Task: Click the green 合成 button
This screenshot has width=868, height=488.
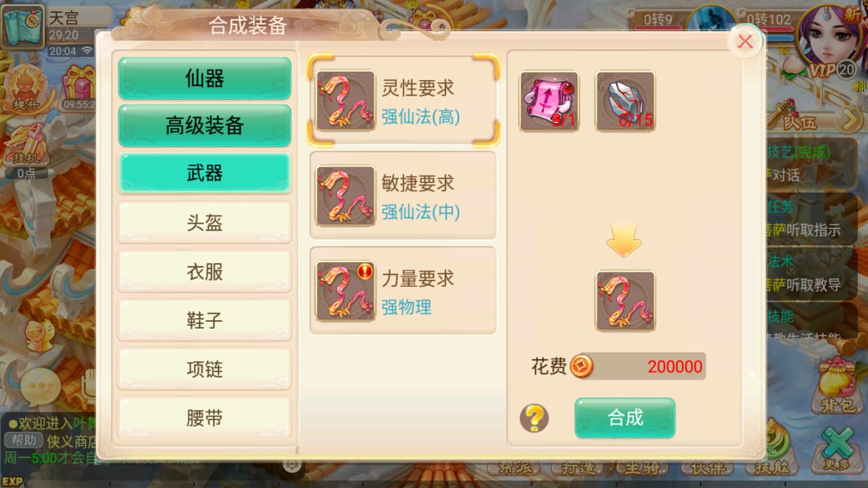Action: [x=625, y=418]
